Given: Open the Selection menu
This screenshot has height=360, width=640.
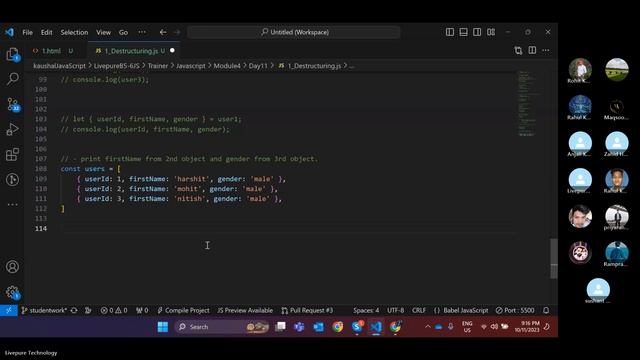Looking at the screenshot, I should [x=74, y=32].
